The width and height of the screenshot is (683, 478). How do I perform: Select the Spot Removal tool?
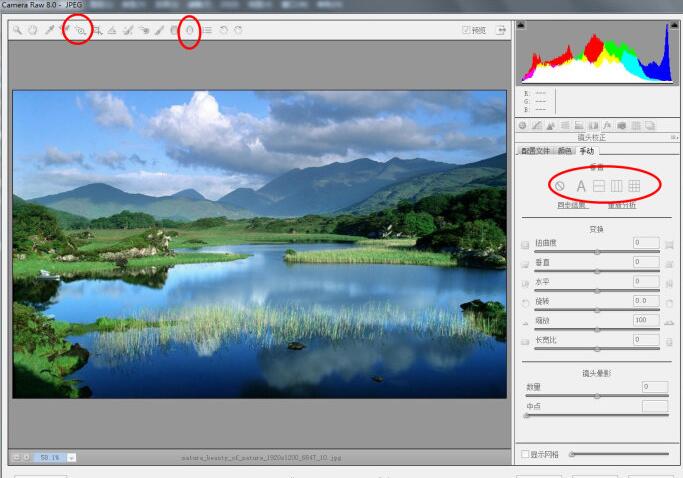[128, 30]
